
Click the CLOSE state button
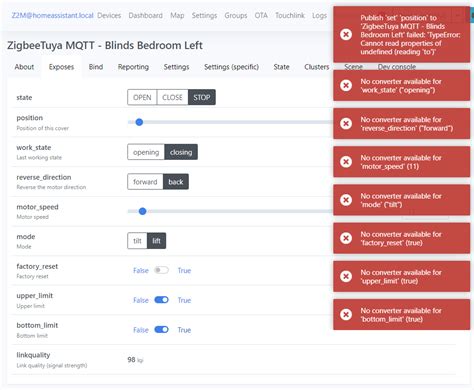[172, 97]
